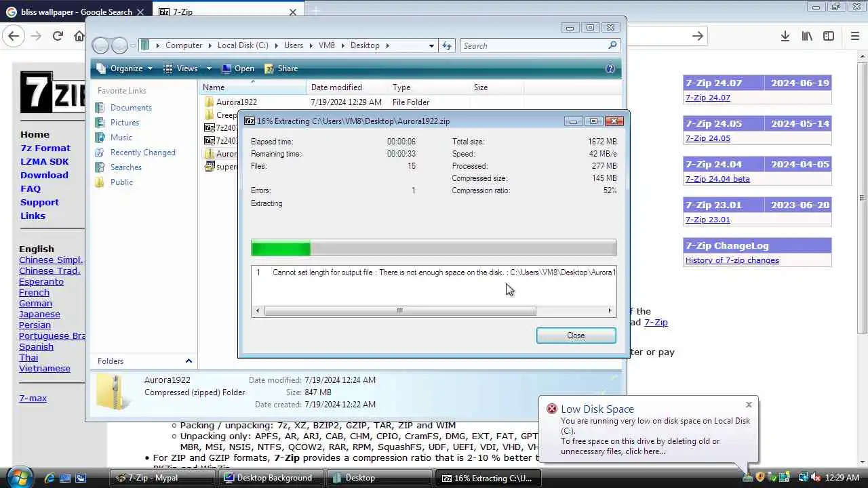Open the Organize dropdown menu
The height and width of the screenshot is (488, 868).
125,68
